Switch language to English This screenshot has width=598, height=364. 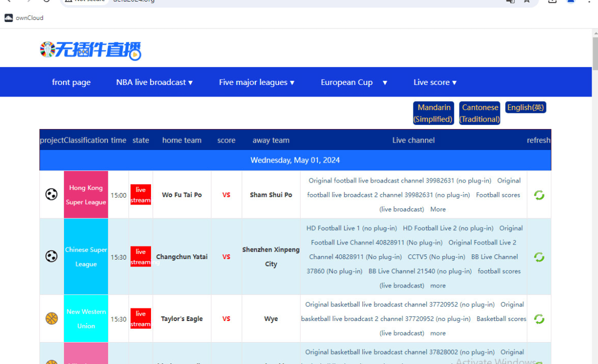point(526,108)
